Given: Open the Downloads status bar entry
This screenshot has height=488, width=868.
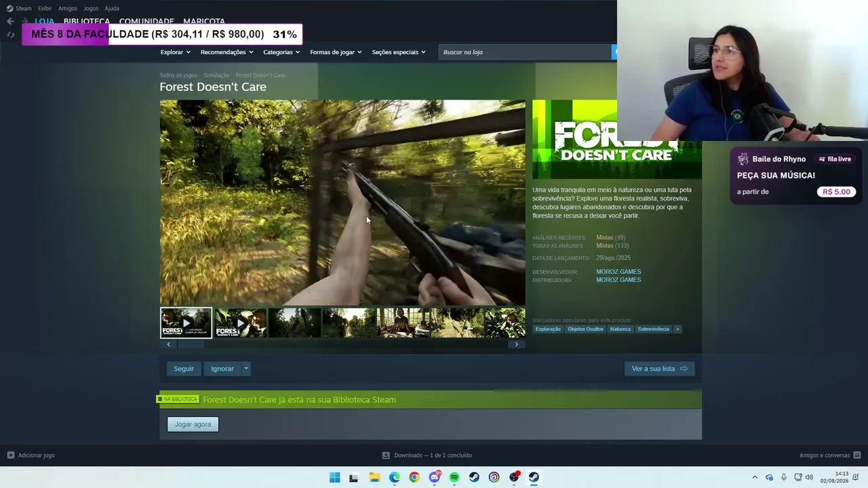Looking at the screenshot, I should click(x=427, y=455).
